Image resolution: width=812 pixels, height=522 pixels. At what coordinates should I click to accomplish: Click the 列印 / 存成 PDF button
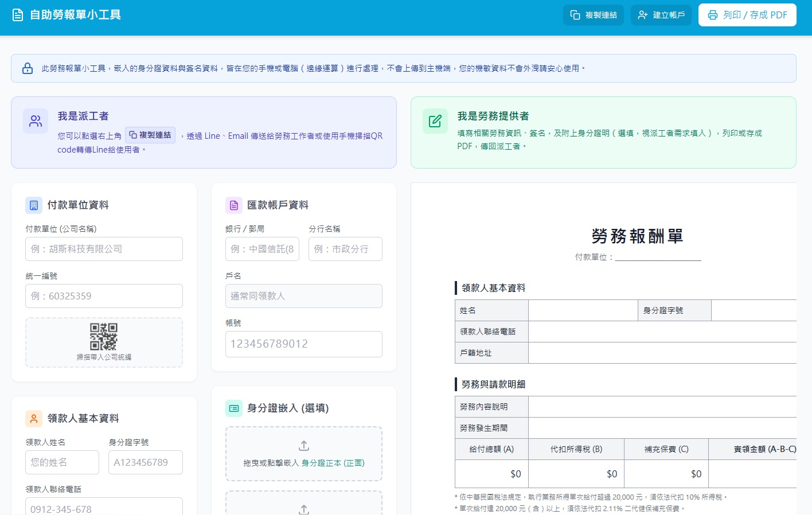tap(747, 15)
